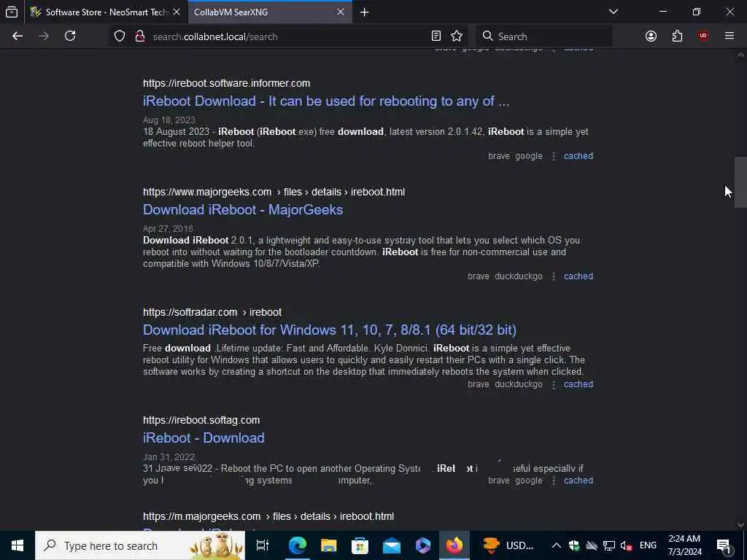Close the CollabVM SearXNG tab
This screenshot has height=560, width=747.
(x=341, y=12)
